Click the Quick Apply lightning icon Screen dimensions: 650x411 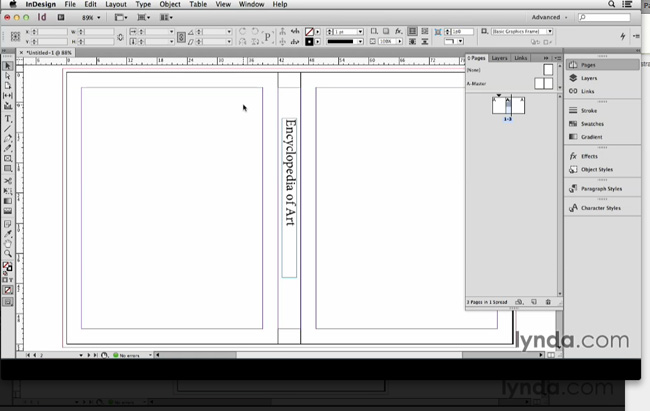[x=623, y=36]
